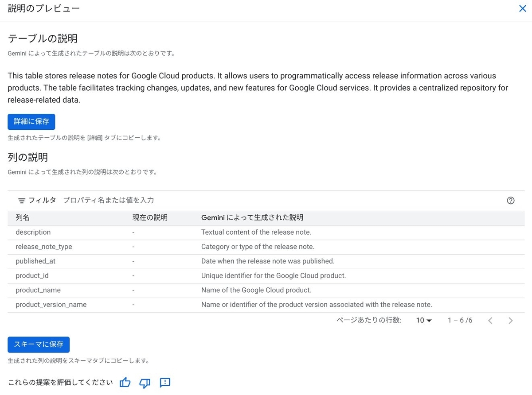
Task: Click the ページあたりの行数 label
Action: point(369,320)
